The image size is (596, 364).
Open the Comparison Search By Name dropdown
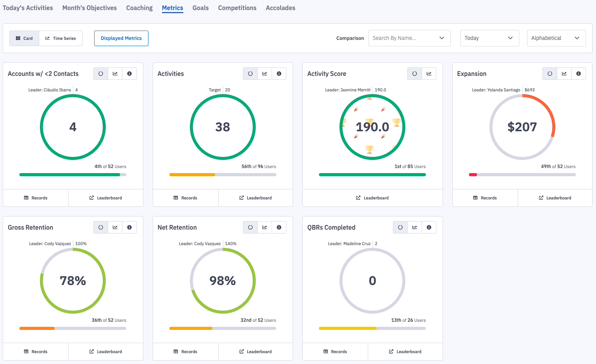click(409, 38)
